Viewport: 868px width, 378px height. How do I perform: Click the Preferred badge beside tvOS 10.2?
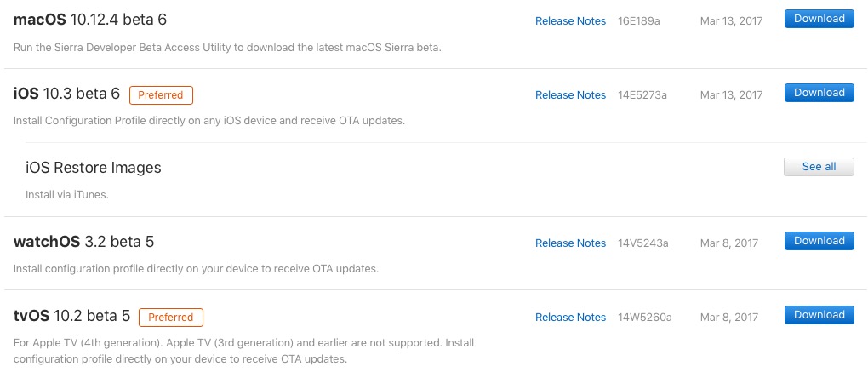pyautogui.click(x=171, y=318)
